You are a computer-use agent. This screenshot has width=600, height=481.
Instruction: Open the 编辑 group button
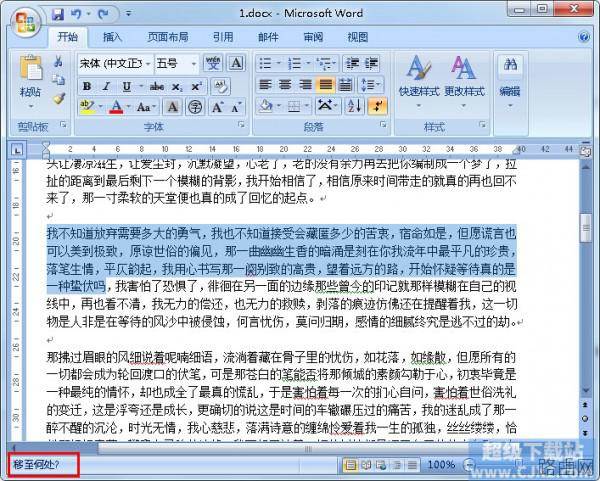(510, 82)
